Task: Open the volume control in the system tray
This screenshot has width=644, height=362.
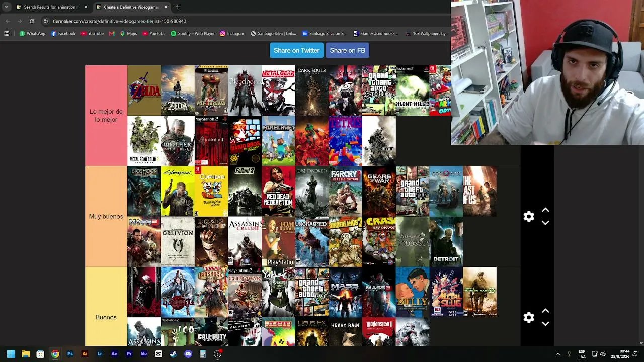Action: point(603,354)
